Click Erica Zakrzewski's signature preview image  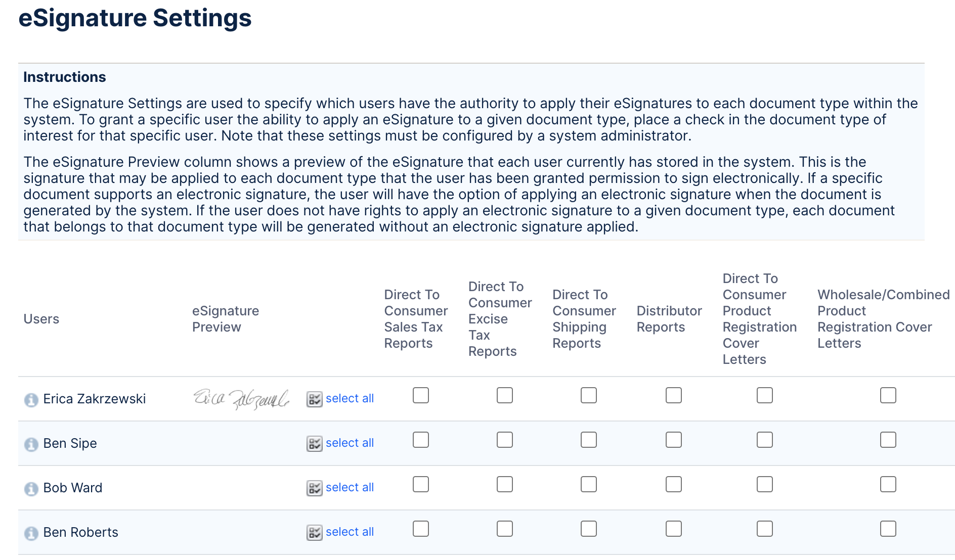pyautogui.click(x=241, y=399)
